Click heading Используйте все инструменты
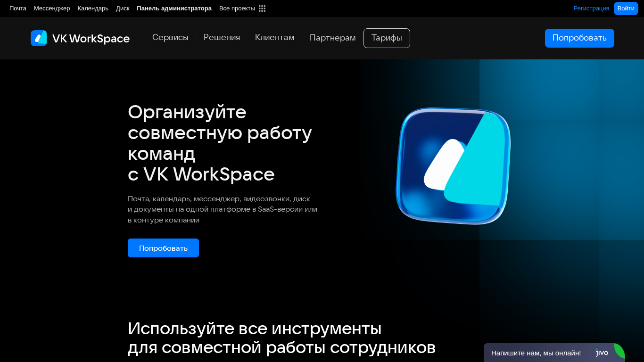Viewport: 644px width, 362px height. click(x=281, y=338)
